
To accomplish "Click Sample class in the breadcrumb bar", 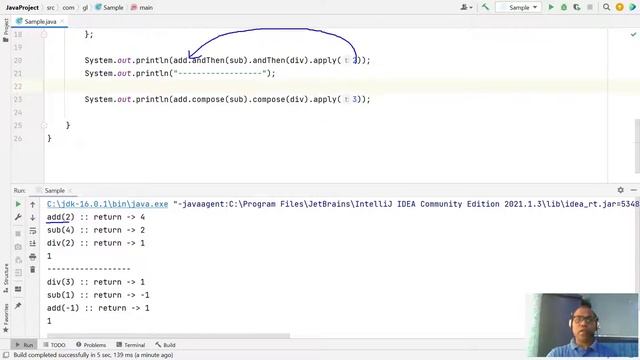I will coord(109,7).
